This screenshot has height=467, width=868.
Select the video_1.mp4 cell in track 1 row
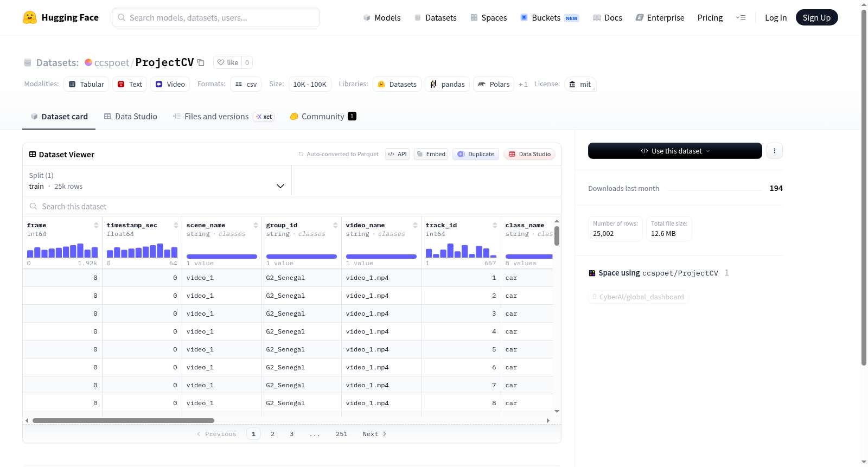(381, 278)
